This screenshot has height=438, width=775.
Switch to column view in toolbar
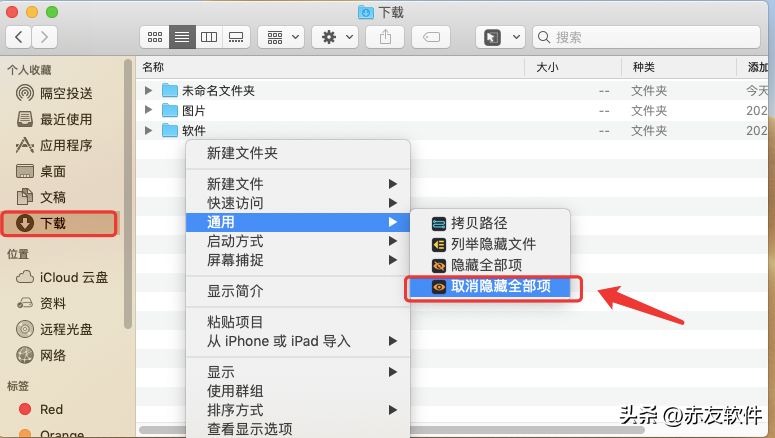click(x=209, y=37)
